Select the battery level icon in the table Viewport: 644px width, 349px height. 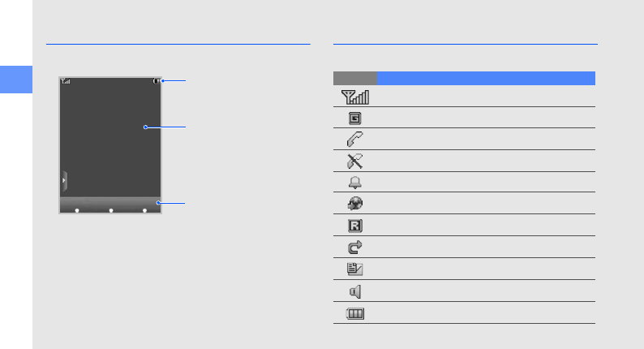tap(354, 313)
